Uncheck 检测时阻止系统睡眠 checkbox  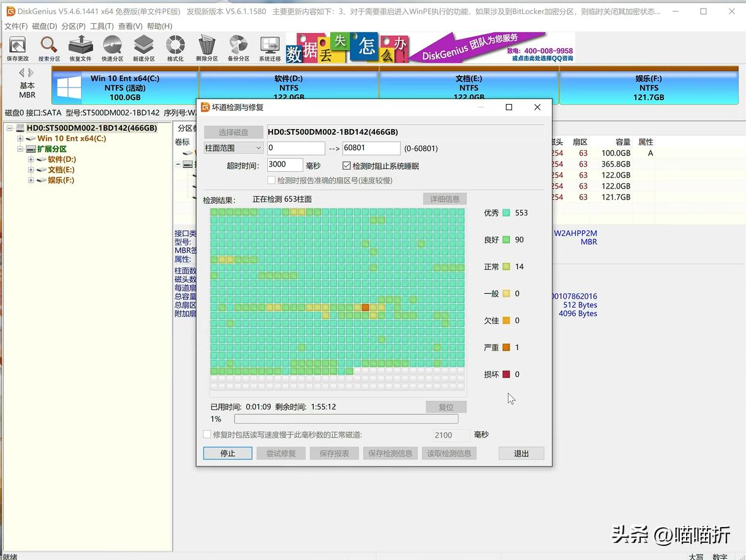click(347, 166)
